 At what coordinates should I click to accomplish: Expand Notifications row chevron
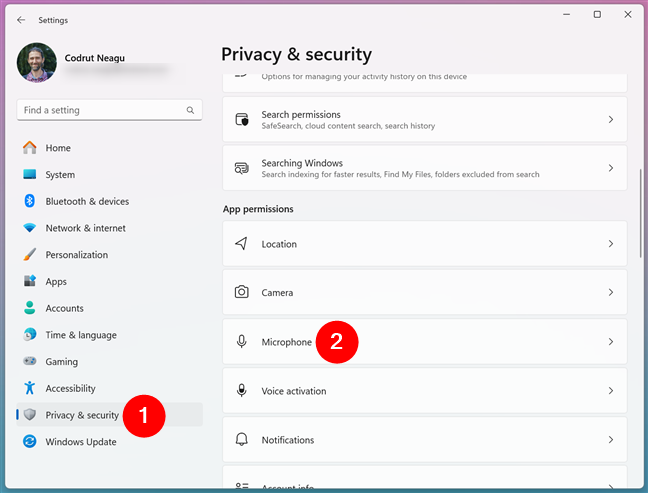click(611, 440)
